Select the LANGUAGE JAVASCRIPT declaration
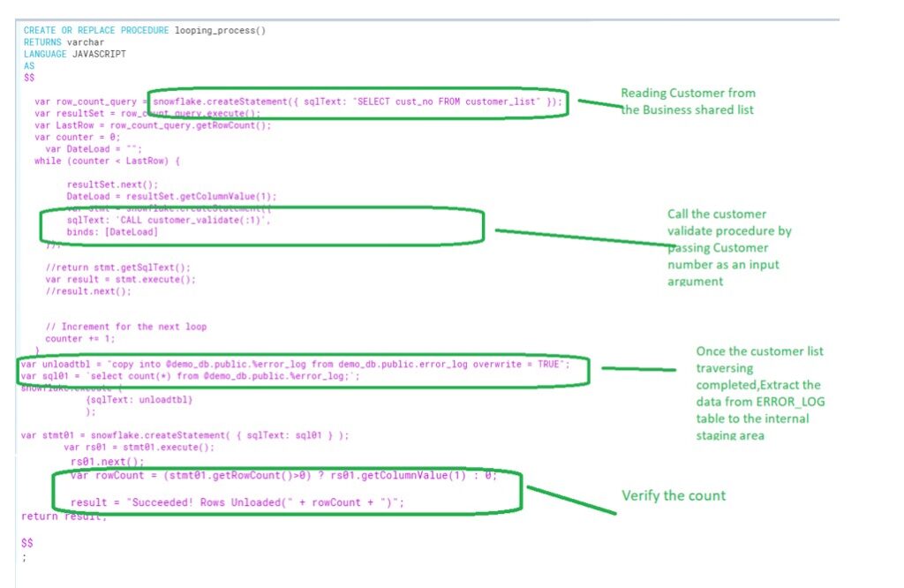Image resolution: width=904 pixels, height=588 pixels. pyautogui.click(x=71, y=53)
